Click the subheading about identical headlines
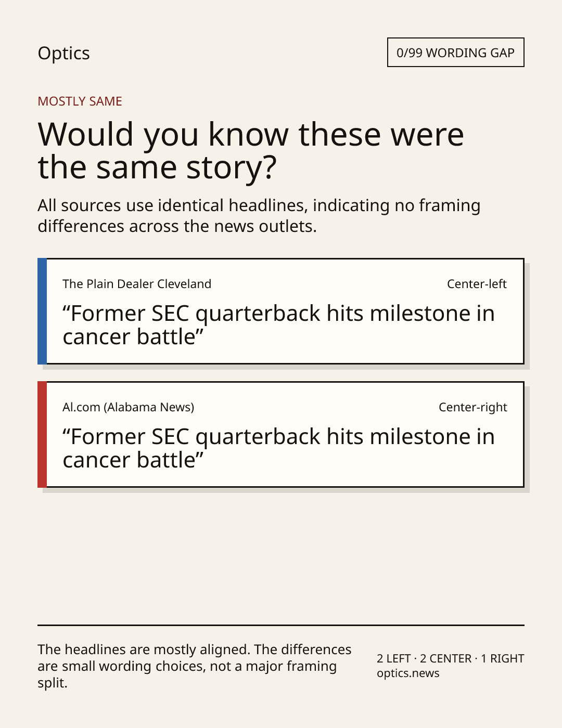The height and width of the screenshot is (728, 562). click(x=259, y=216)
